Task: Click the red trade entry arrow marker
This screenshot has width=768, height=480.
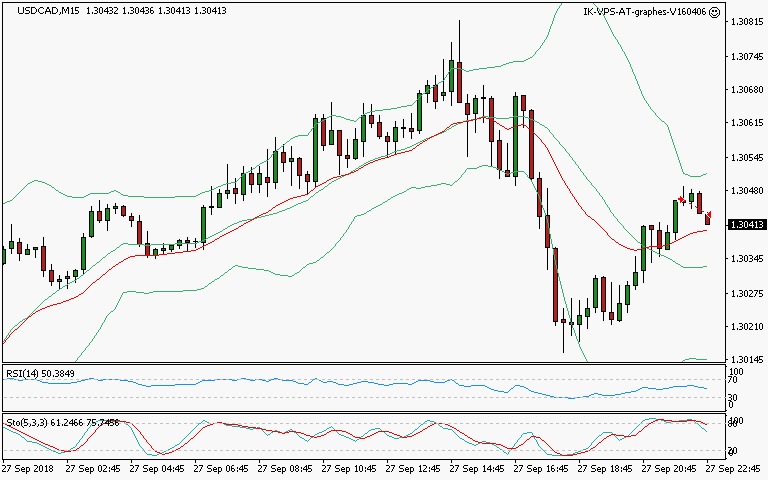Action: tap(682, 201)
